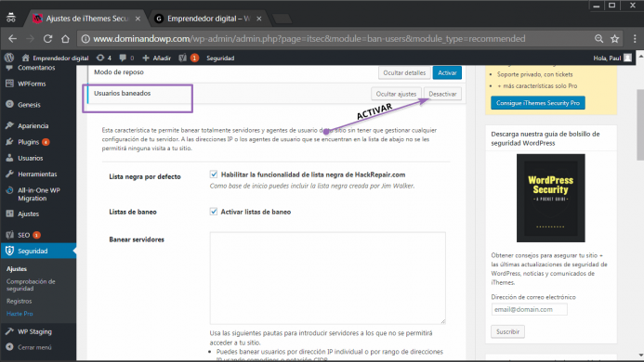The height and width of the screenshot is (362, 644).
Task: Open Añadir new content menu
Action: tap(156, 58)
